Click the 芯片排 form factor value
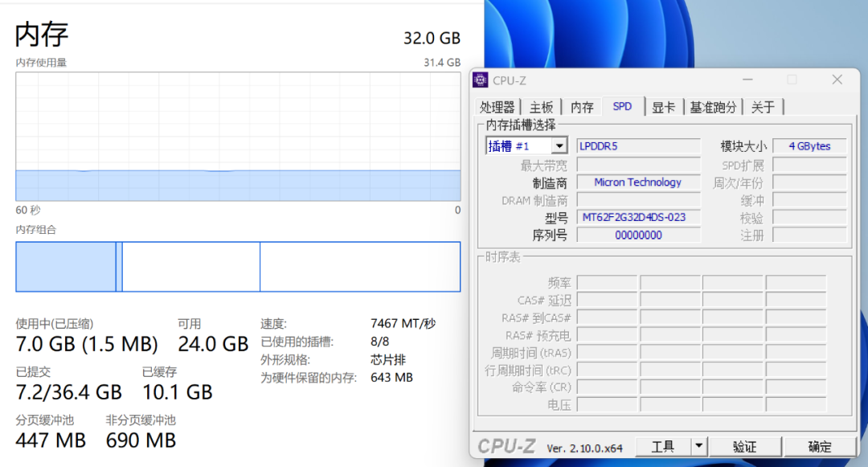Viewport: 868px width, 467px height. point(388,359)
